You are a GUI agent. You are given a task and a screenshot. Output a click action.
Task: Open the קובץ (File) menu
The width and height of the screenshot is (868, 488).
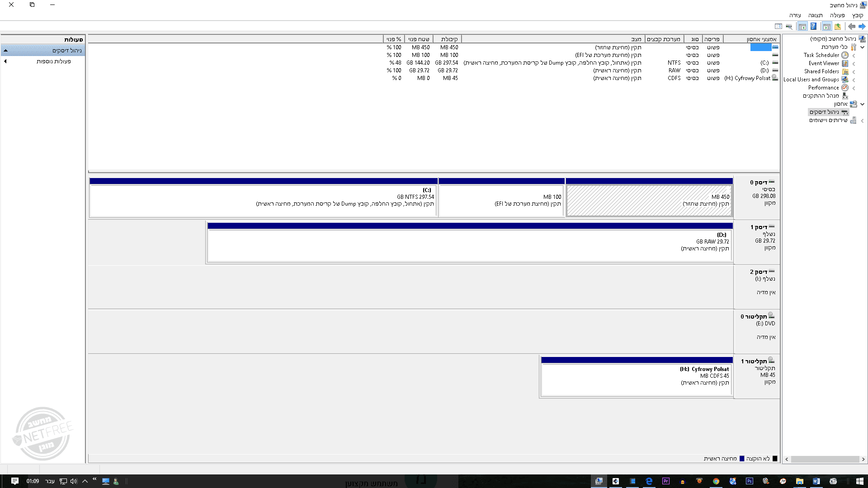[858, 15]
